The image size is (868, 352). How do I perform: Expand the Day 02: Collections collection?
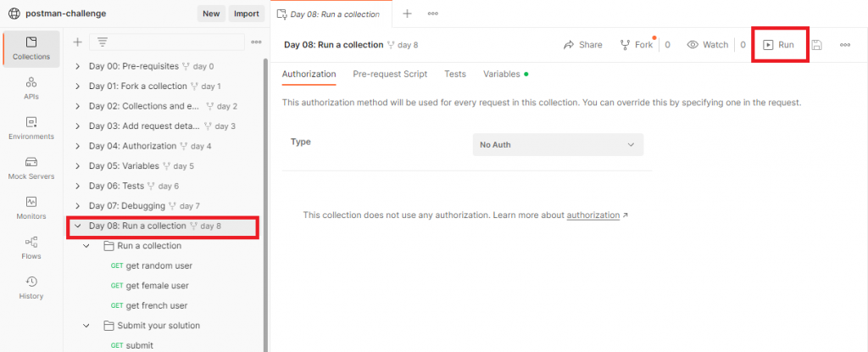tap(77, 106)
